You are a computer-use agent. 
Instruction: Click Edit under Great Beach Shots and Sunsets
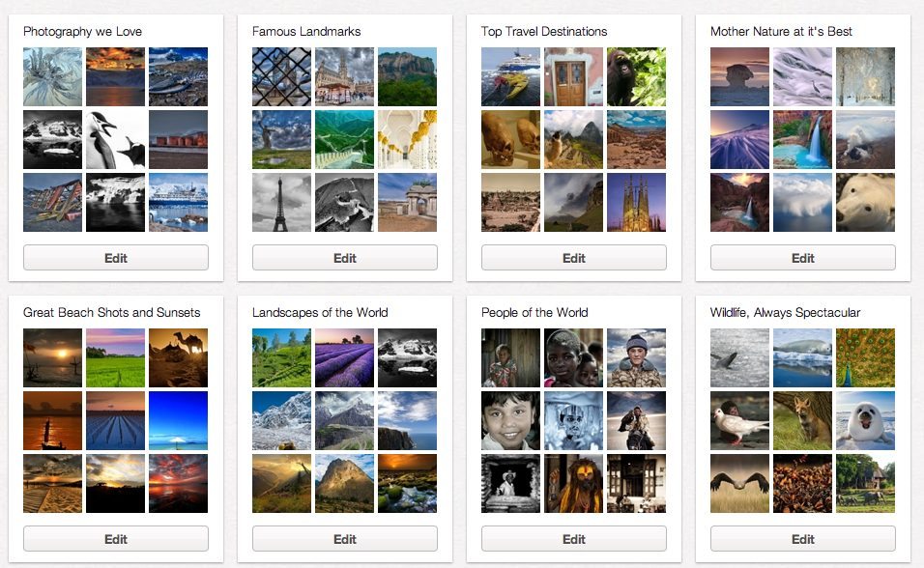click(x=116, y=539)
